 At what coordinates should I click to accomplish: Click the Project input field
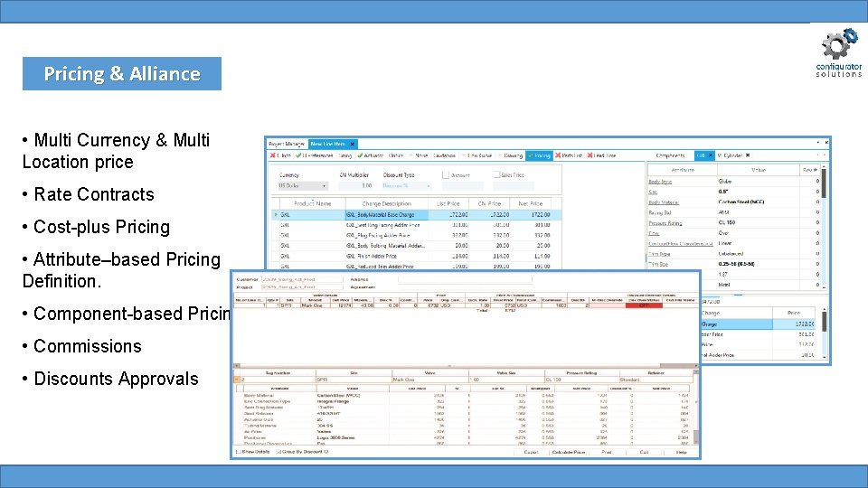[x=302, y=287]
